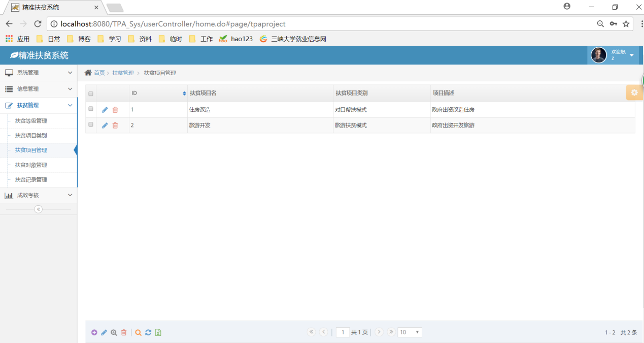The image size is (644, 343).
Task: Open Chrome profile icon in title bar
Action: 567,7
